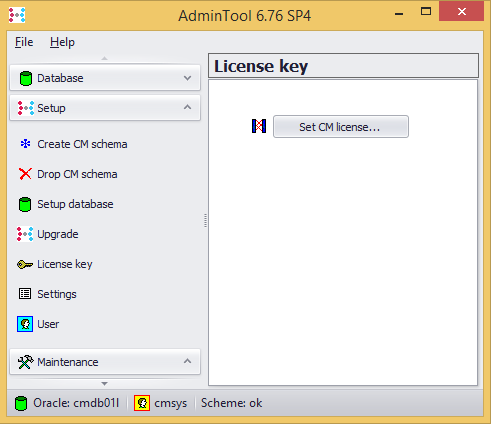
Task: Click the green cylinder Setup database icon
Action: [25, 204]
